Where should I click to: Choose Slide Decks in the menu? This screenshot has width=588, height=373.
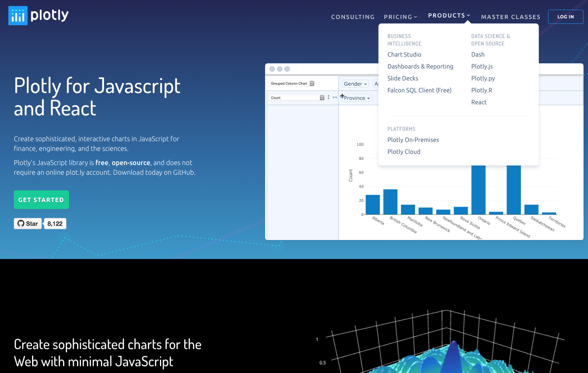click(x=403, y=78)
